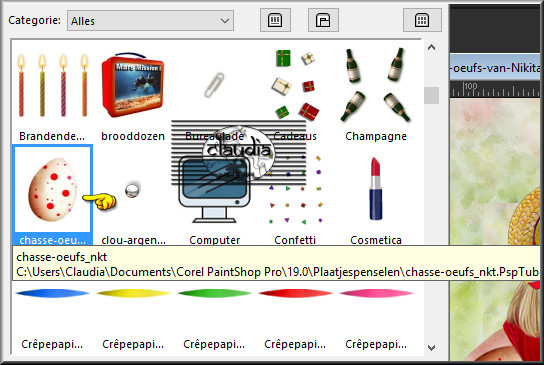
Task: Open the Categorie dropdown showing Alles
Action: pyautogui.click(x=150, y=20)
